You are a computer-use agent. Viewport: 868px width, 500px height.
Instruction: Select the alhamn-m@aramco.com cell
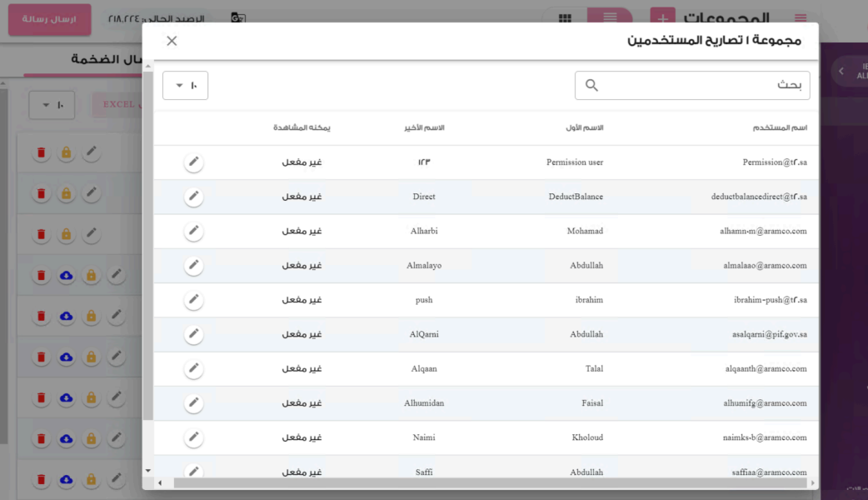point(763,231)
